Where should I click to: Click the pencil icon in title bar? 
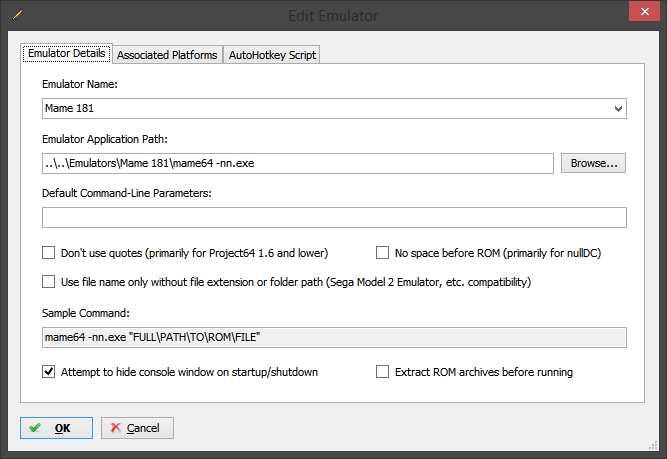point(17,15)
